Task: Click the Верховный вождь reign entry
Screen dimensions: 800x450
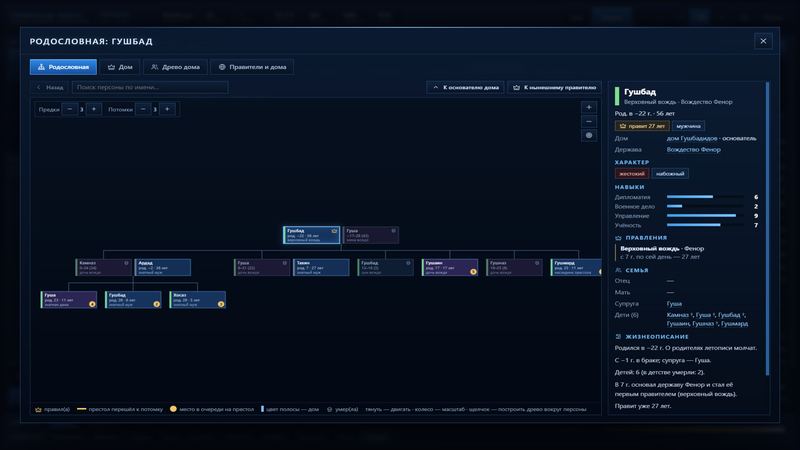Action: (x=685, y=253)
